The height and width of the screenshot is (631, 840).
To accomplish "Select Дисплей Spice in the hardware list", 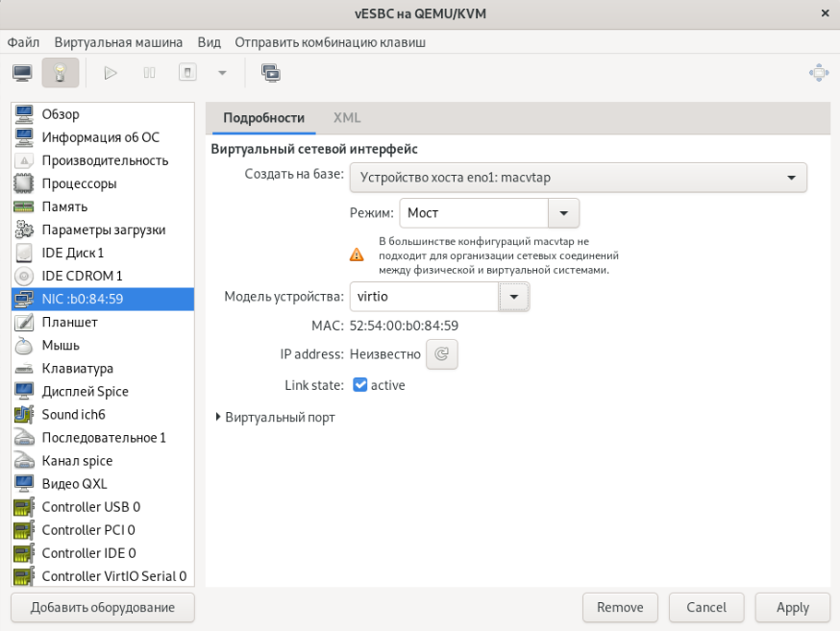I will [x=85, y=391].
